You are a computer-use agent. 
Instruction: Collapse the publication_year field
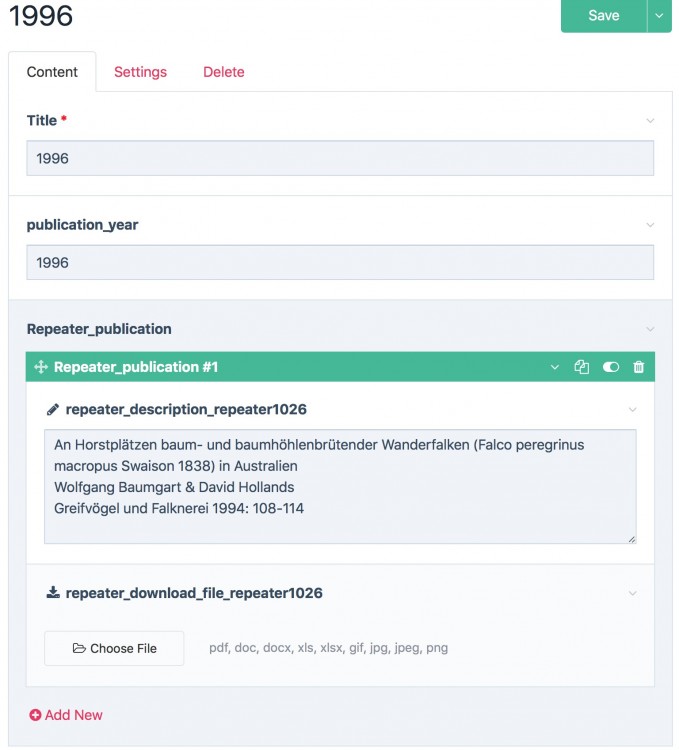[650, 225]
